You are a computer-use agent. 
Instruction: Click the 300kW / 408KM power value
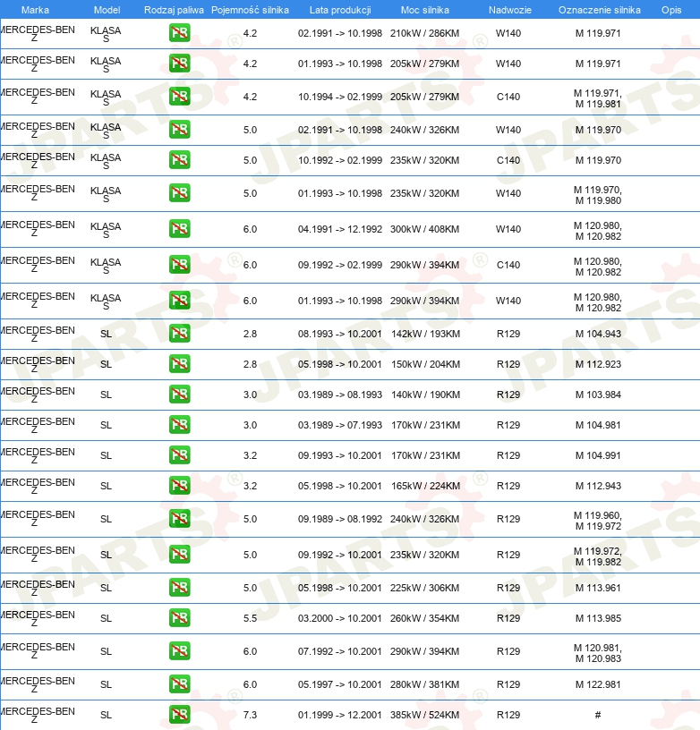click(425, 229)
